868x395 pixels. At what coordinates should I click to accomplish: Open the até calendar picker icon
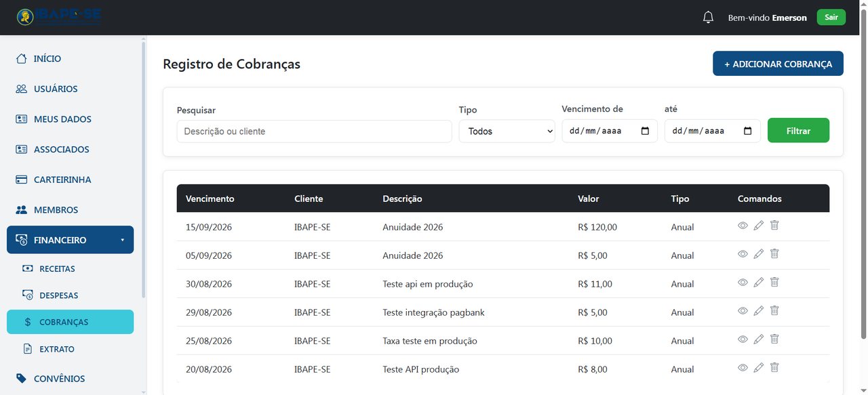[x=748, y=131]
